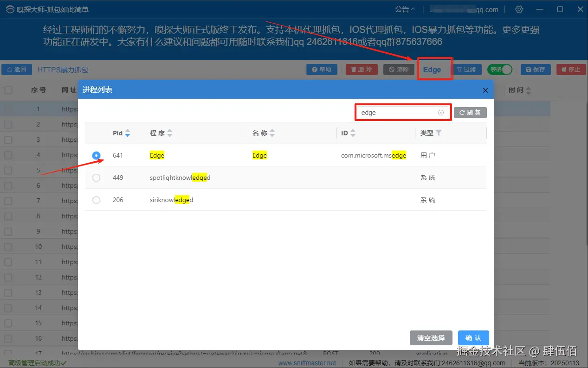Click the com.microsoft.msedge ID cell
Screen dimensions: 588x368
pos(374,155)
